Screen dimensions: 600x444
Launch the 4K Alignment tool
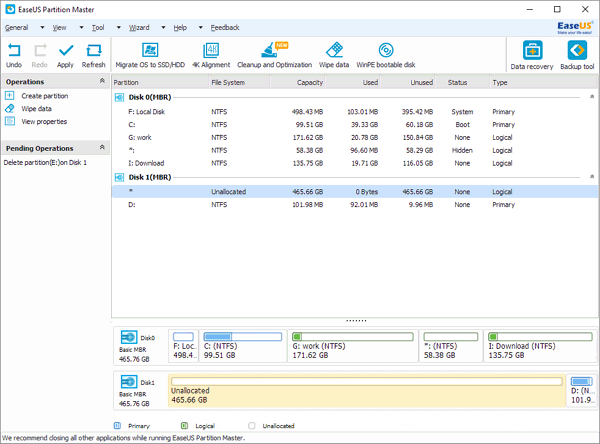(x=211, y=55)
